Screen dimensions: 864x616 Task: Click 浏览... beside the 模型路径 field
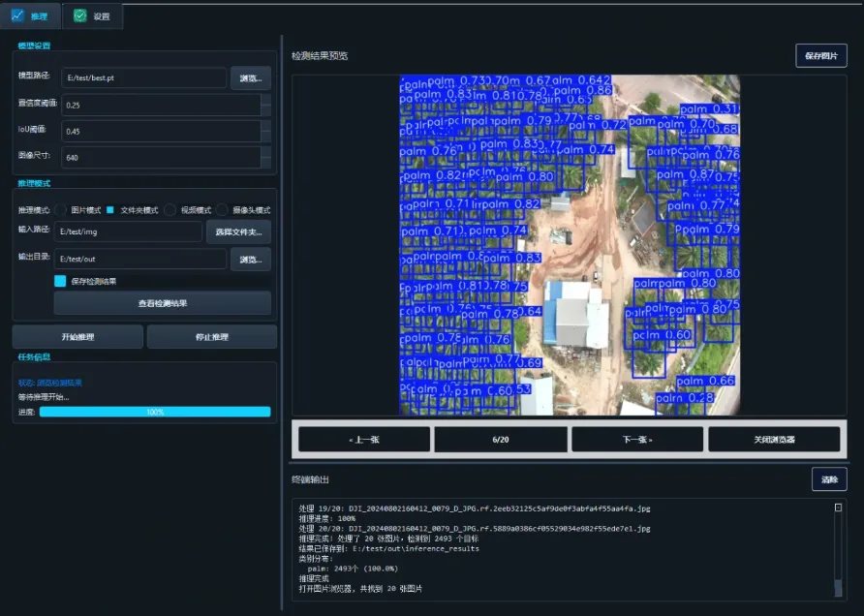click(251, 78)
